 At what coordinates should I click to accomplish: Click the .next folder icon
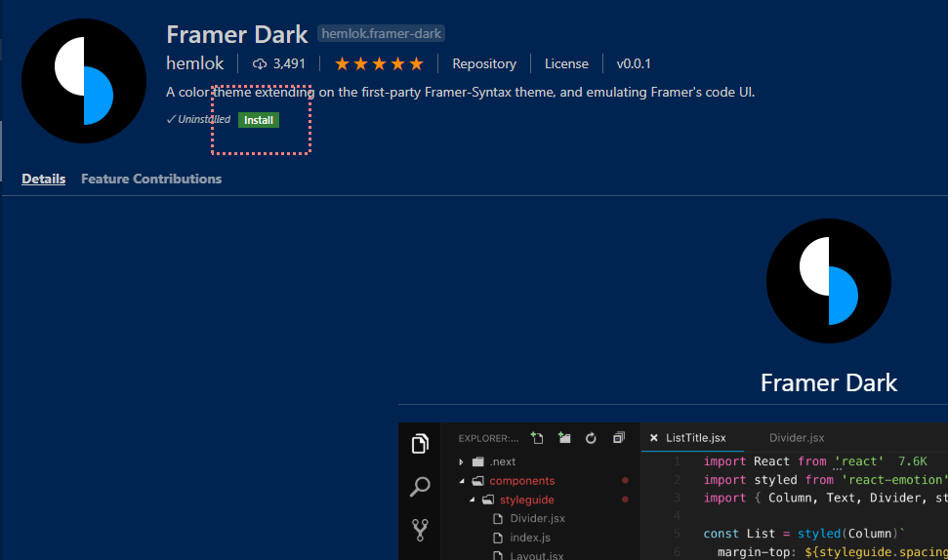tap(478, 461)
